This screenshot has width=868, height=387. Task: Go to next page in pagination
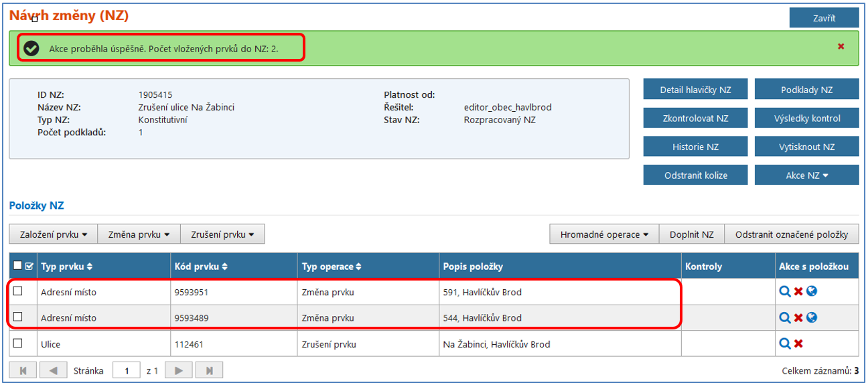point(178,370)
